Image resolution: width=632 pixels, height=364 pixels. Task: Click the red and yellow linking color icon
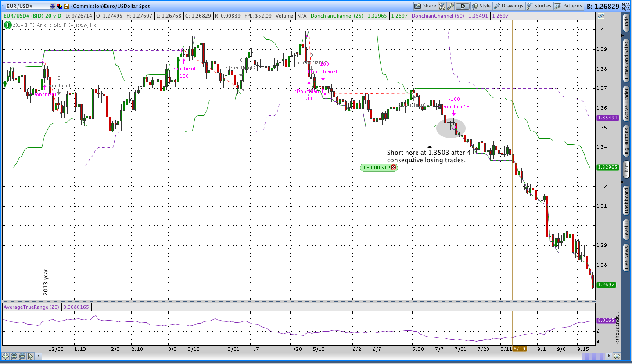tap(60, 6)
